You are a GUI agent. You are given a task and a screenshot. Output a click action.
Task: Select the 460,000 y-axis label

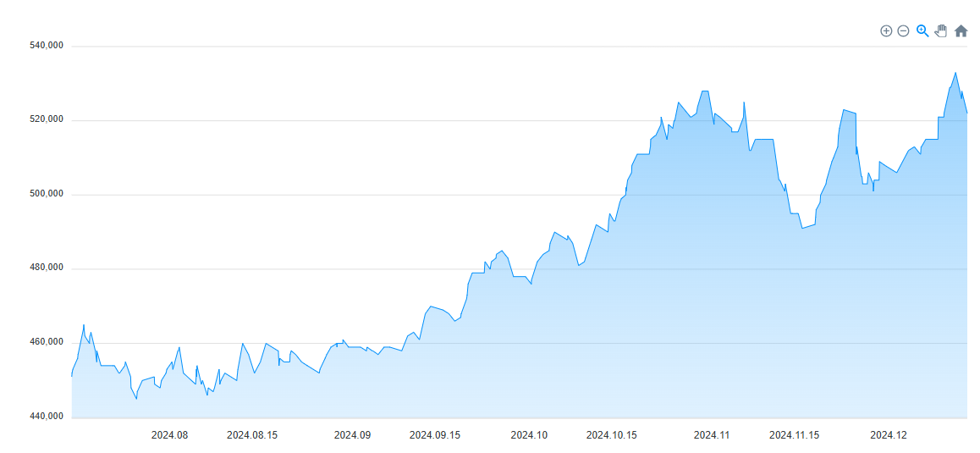point(47,342)
